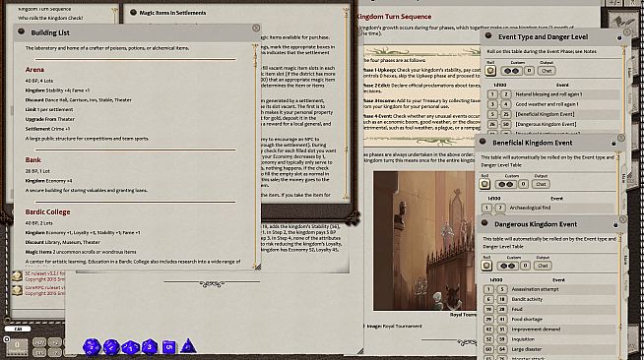The width and height of the screenshot is (644, 360).
Task: Click ADV modifier button
Action: (39, 342)
